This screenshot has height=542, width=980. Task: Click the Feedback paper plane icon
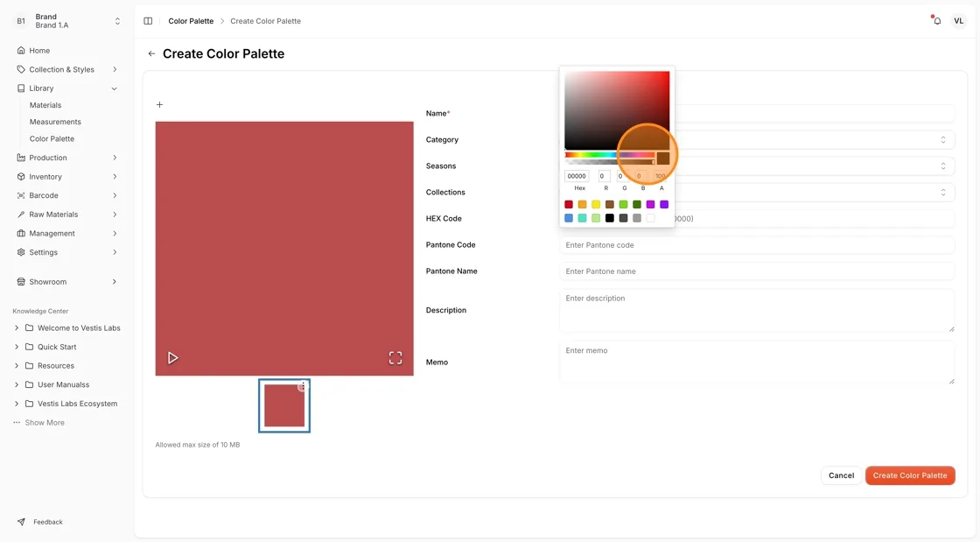[21, 521]
